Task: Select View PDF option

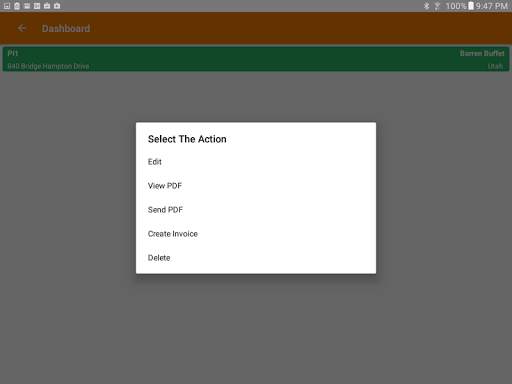Action: pos(256,186)
